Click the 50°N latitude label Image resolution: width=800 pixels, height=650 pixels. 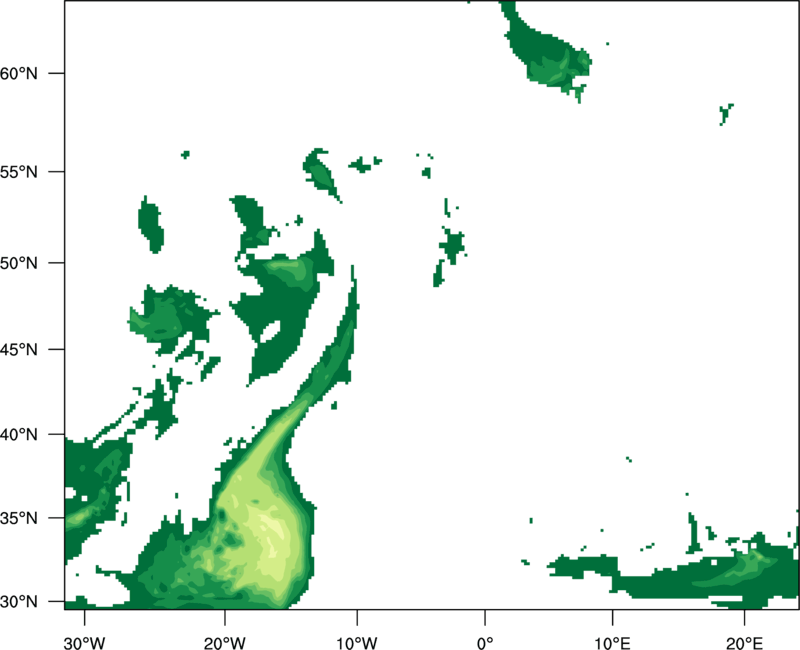(x=18, y=263)
